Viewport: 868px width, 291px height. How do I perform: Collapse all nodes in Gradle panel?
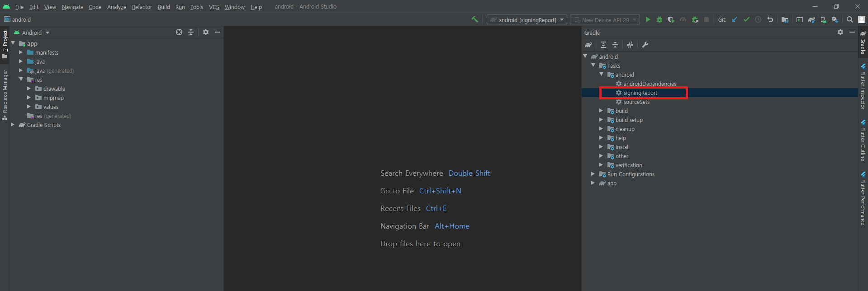pyautogui.click(x=615, y=45)
